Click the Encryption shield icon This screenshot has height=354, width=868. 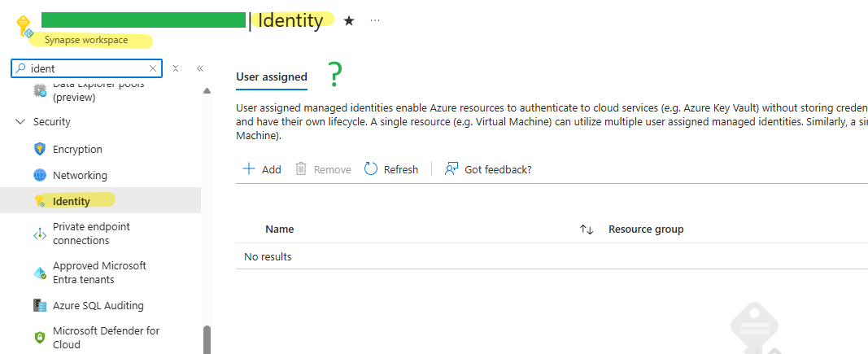click(40, 149)
